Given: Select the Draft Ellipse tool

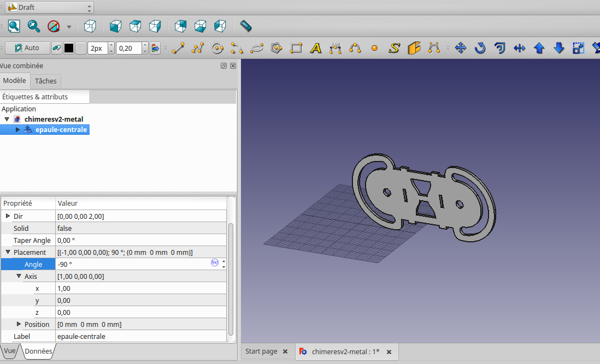Looking at the screenshot, I should coord(257,48).
